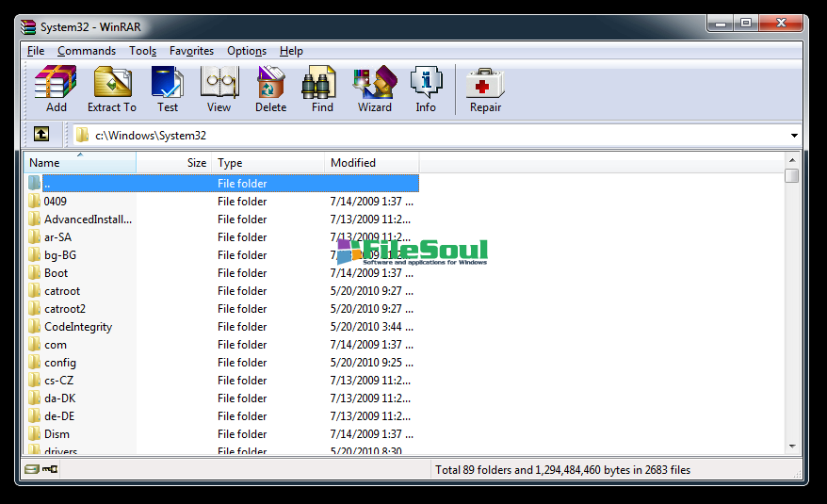The height and width of the screenshot is (504, 827).
Task: Minimize the WinRAR window
Action: click(721, 24)
